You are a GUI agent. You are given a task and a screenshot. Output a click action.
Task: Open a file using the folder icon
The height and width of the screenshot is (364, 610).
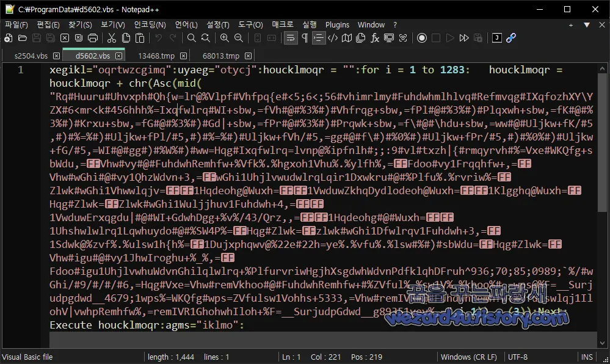click(x=22, y=38)
